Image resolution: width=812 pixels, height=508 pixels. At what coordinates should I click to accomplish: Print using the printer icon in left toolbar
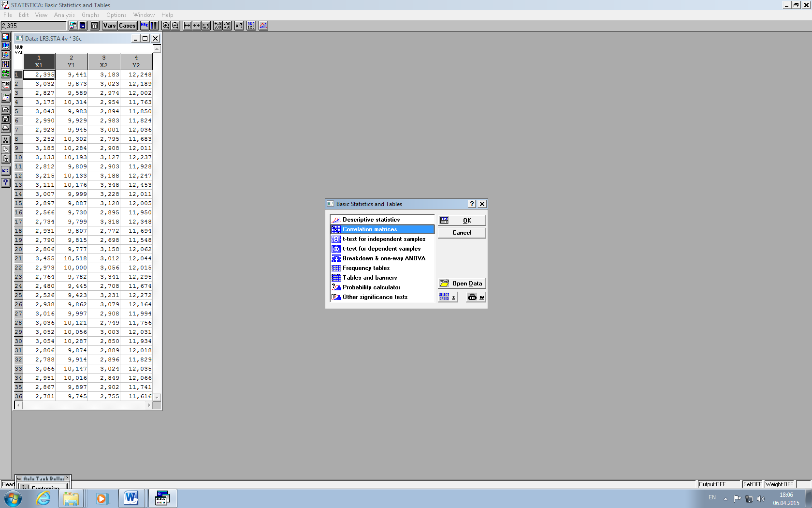6,128
